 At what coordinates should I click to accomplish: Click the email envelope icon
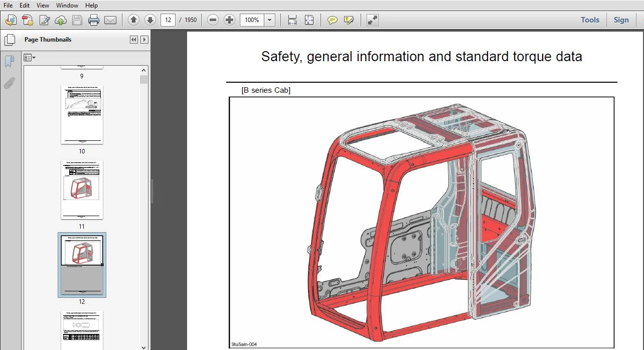[110, 20]
